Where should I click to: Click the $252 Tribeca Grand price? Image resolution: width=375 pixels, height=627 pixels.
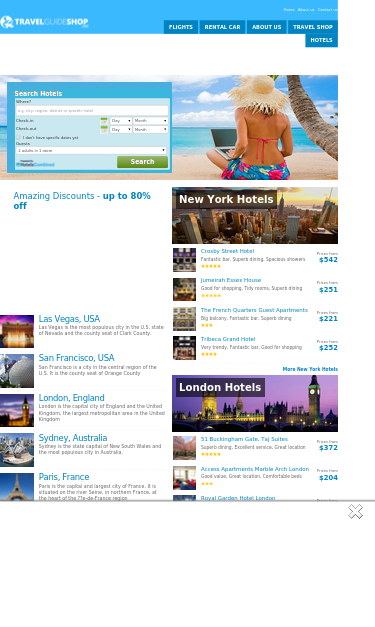coord(328,347)
